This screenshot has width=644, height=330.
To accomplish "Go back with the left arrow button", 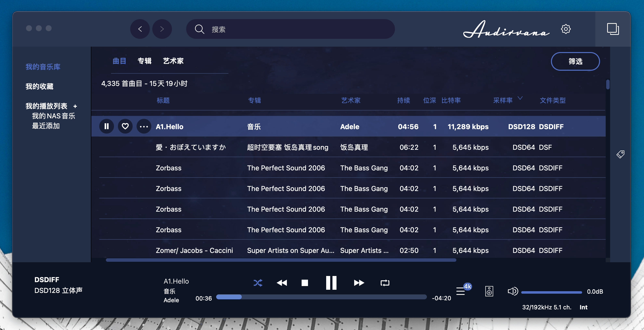I will (140, 29).
